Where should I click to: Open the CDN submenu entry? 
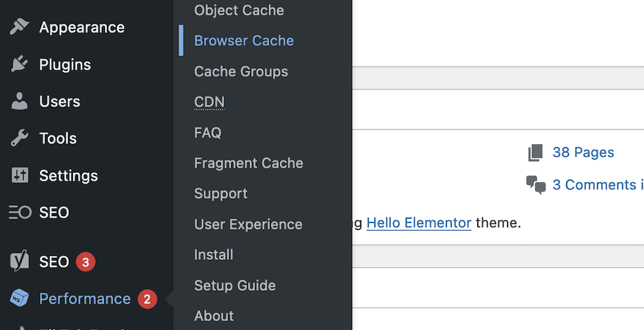coord(209,102)
